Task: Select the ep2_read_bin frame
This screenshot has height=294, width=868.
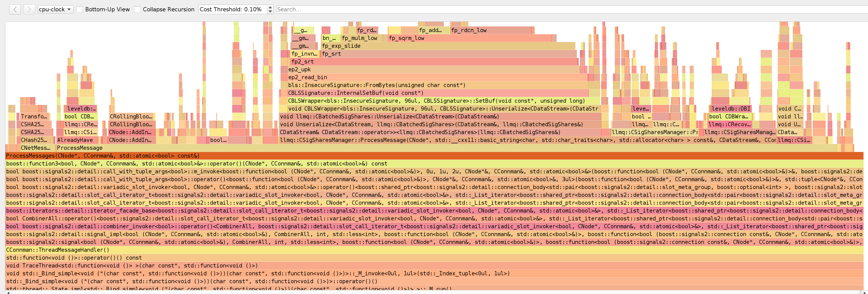Action: tap(437, 77)
